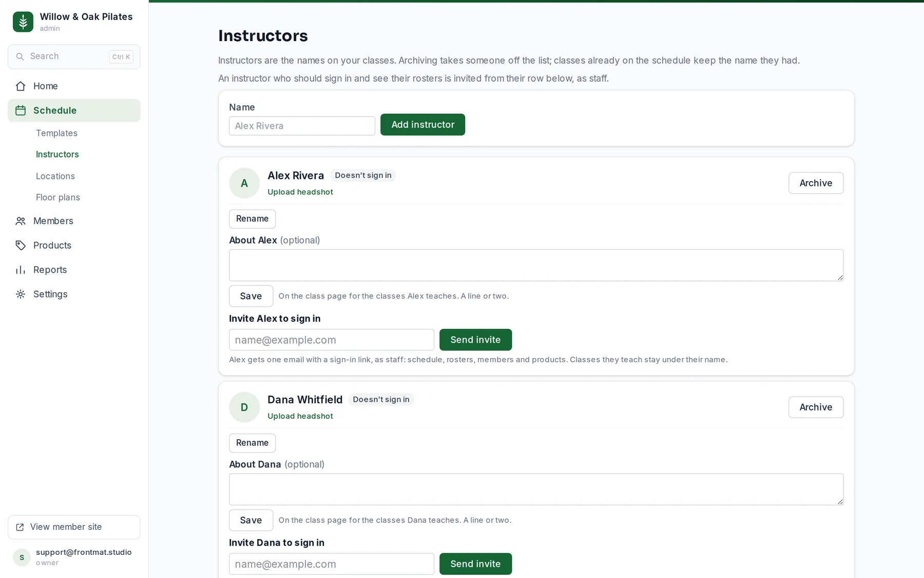924x578 pixels.
Task: Rename Alex Rivera
Action: tap(252, 219)
